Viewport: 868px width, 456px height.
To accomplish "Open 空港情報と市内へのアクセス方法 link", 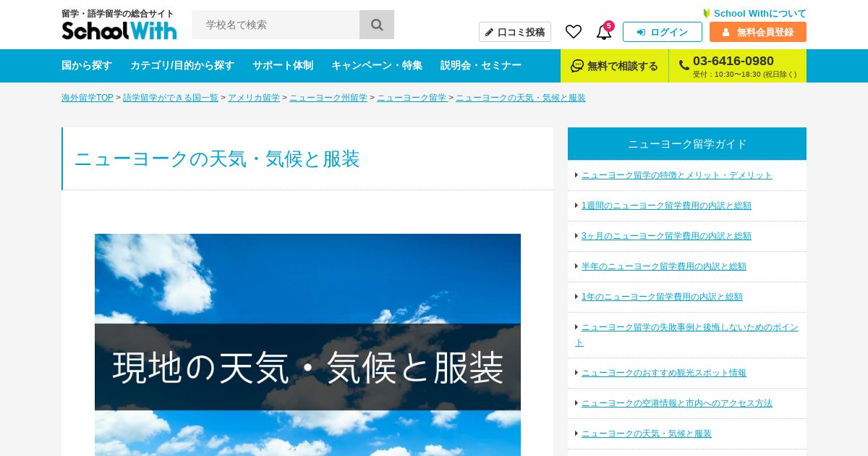I will 677,403.
